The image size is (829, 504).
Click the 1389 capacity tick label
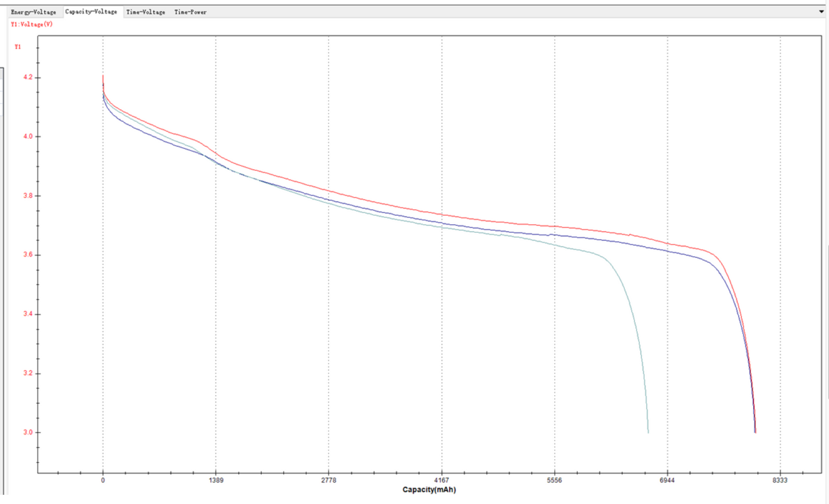[x=216, y=480]
